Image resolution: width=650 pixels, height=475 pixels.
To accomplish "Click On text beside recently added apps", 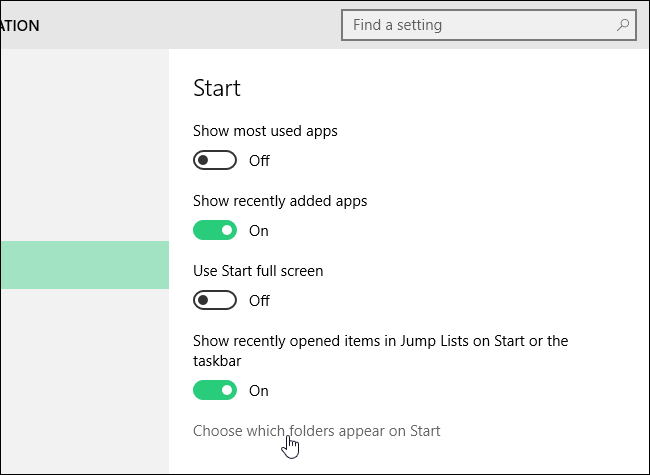I will click(259, 231).
